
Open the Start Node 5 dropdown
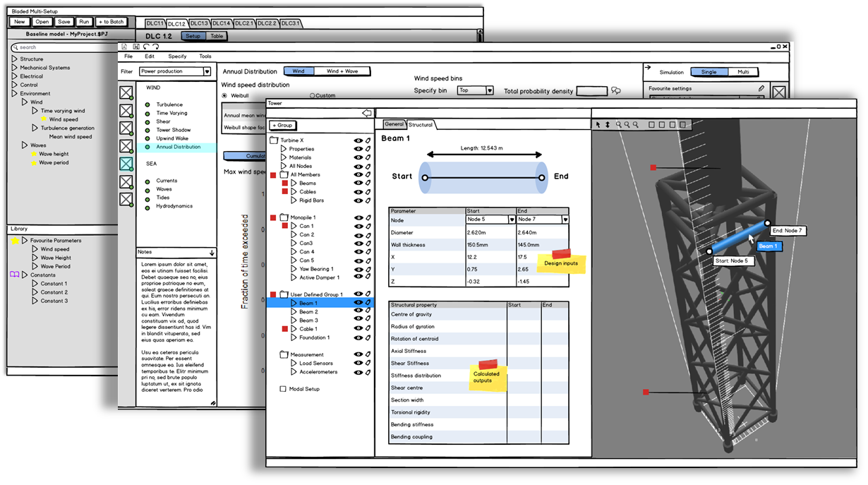tap(489, 220)
